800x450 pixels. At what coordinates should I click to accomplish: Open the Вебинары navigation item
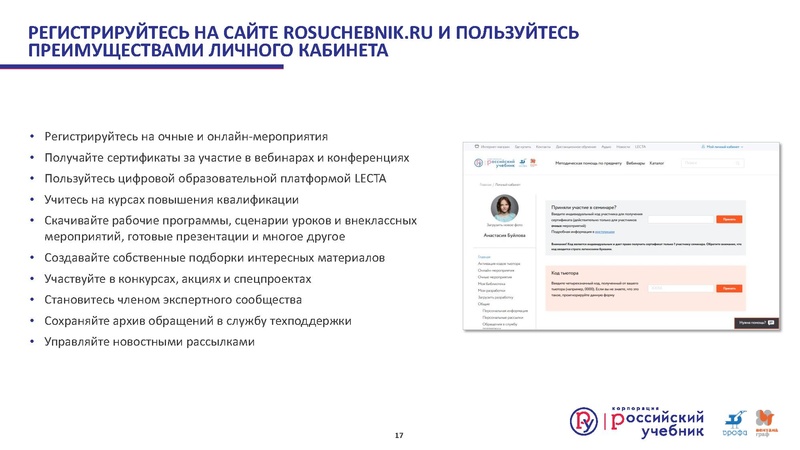point(635,163)
